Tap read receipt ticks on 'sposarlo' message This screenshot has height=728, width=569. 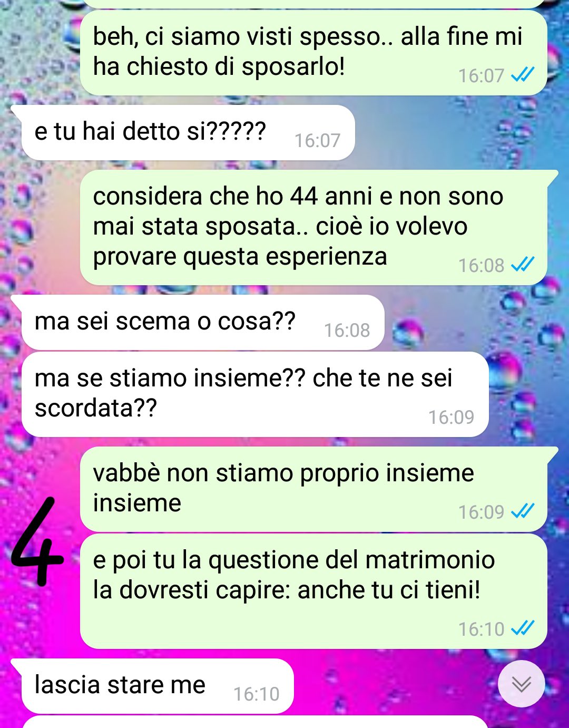[523, 75]
